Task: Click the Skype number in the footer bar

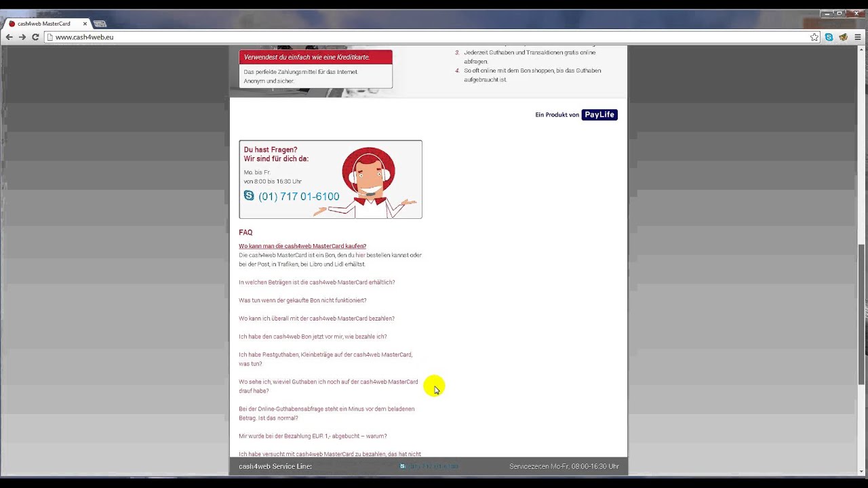Action: coord(429,466)
